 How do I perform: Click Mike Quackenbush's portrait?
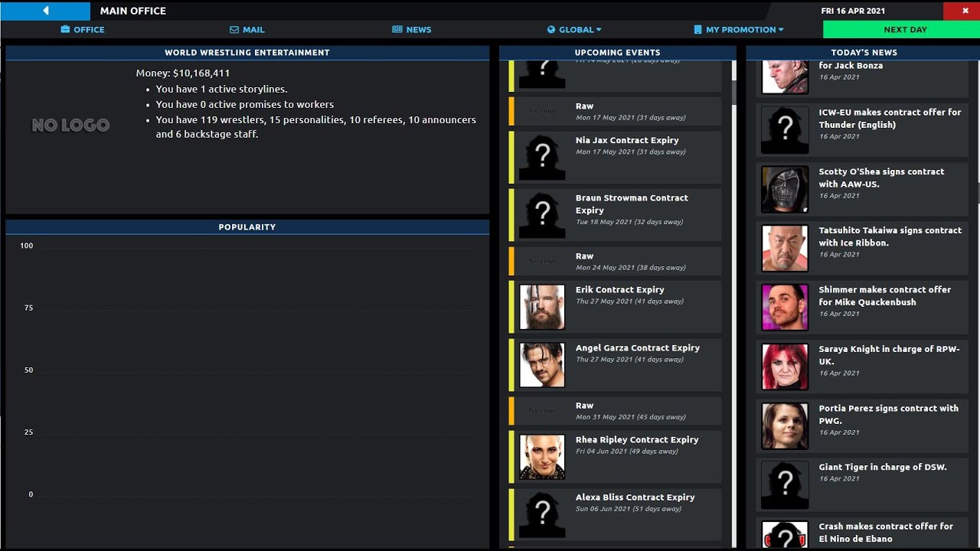tap(785, 307)
